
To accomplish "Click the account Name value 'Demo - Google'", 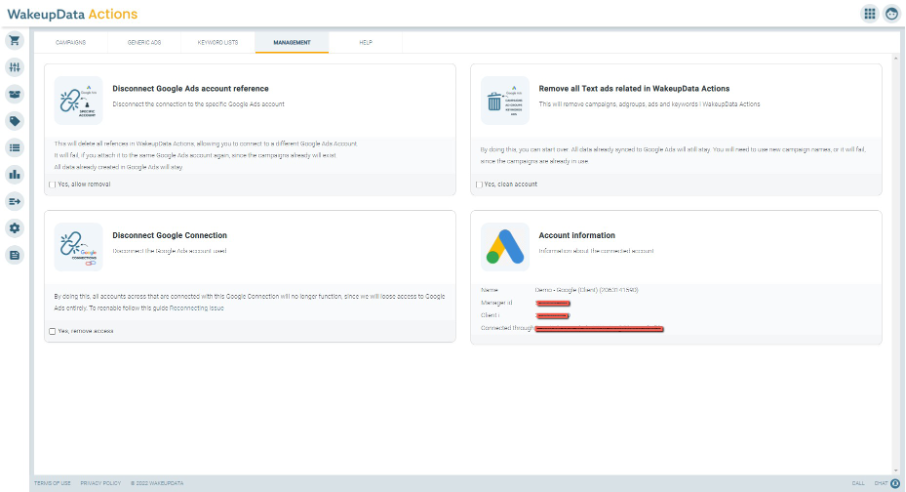I will click(x=586, y=290).
